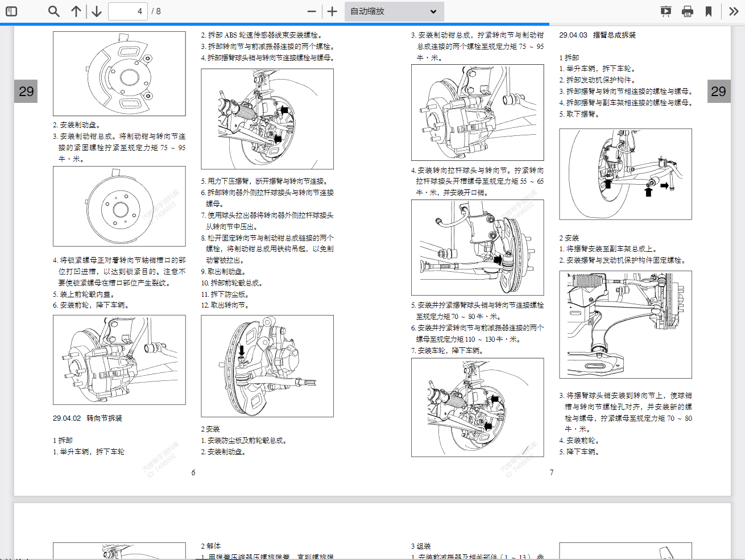The height and width of the screenshot is (560, 745).
Task: Open the 自动缩放 zoom level dropdown
Action: [x=394, y=11]
